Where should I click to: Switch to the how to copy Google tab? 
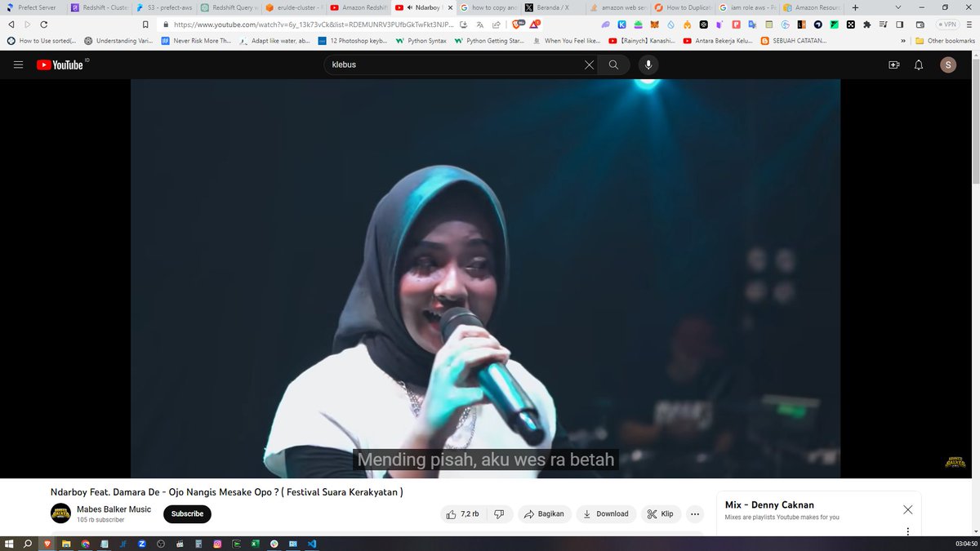point(488,7)
